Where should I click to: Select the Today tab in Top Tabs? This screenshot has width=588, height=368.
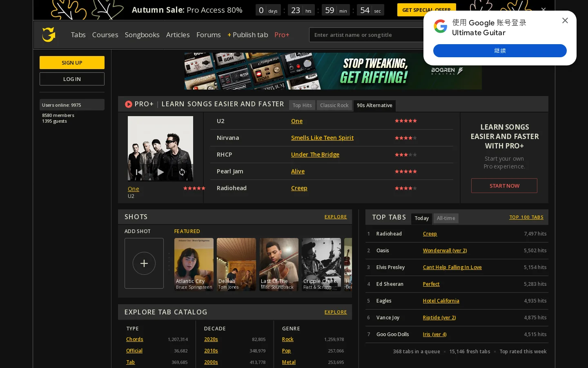[422, 218]
